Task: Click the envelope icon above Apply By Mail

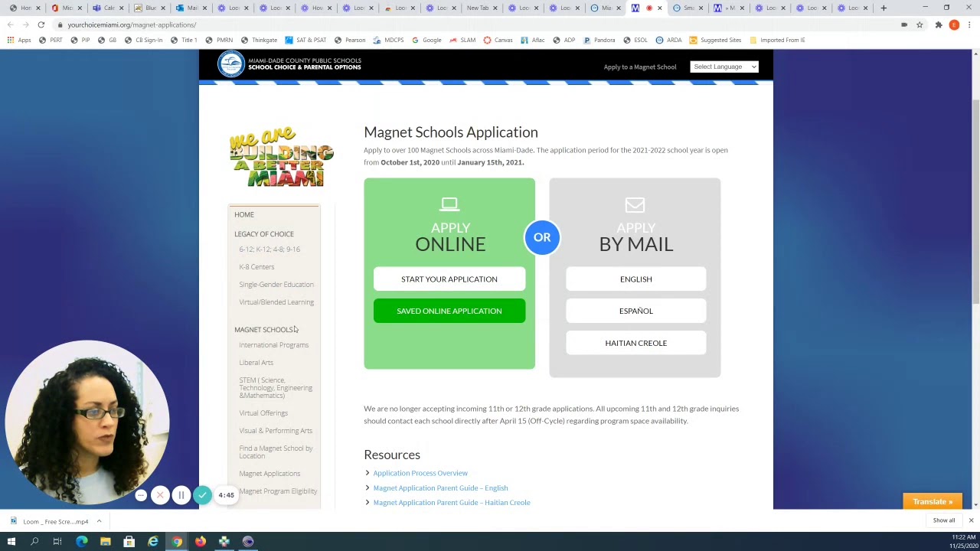Action: pos(635,204)
